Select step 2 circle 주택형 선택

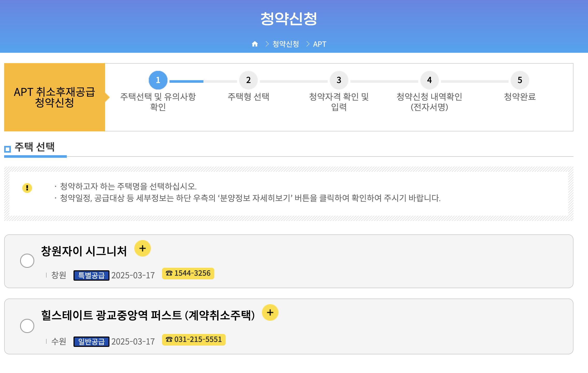(x=248, y=80)
